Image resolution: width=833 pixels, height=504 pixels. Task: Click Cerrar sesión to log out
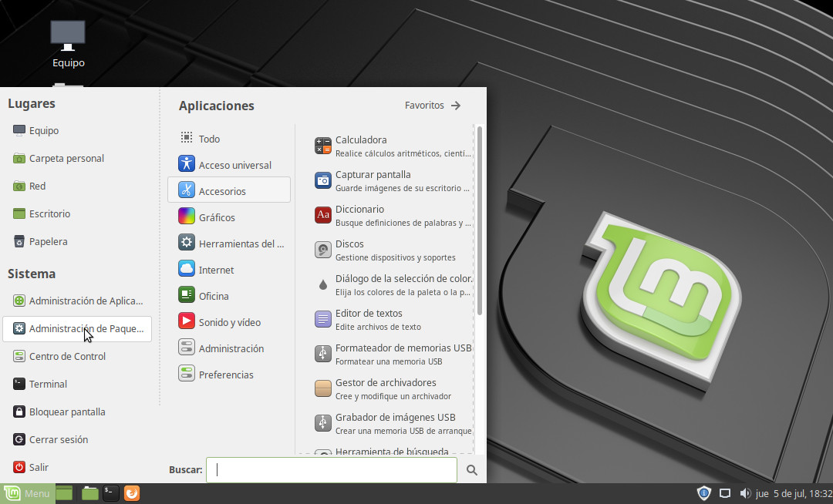click(x=58, y=439)
